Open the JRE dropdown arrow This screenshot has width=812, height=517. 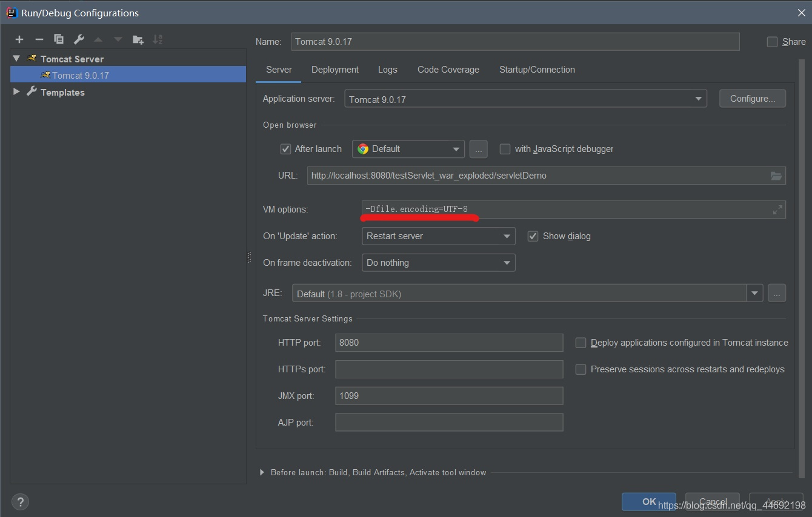click(x=754, y=294)
